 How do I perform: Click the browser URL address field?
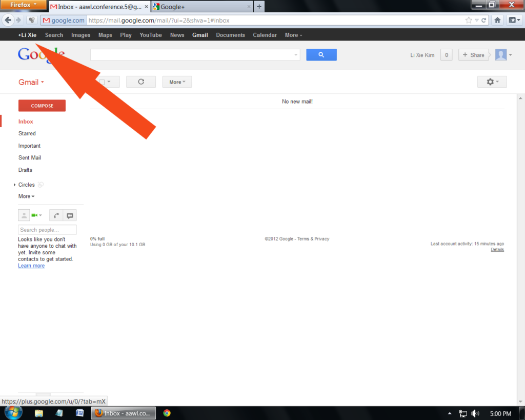[x=275, y=21]
